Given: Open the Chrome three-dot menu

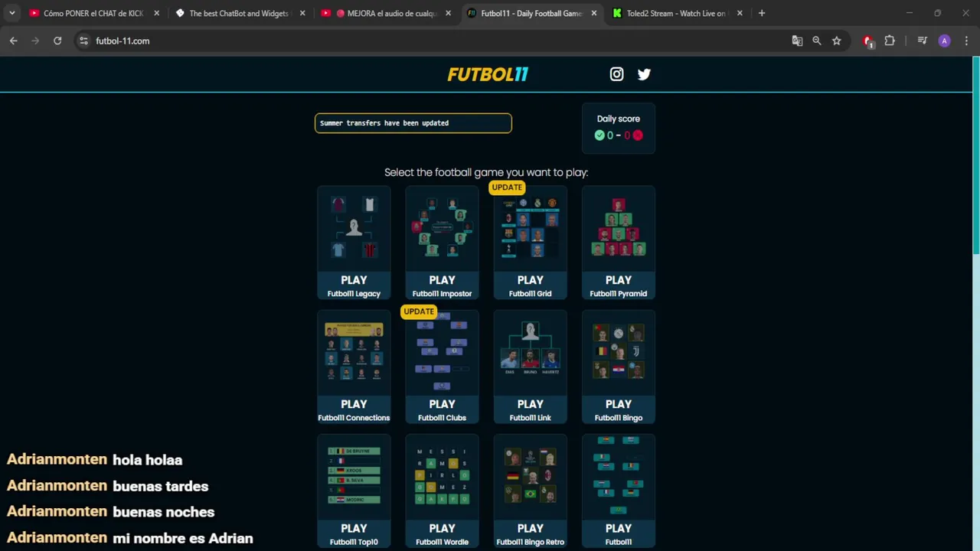Looking at the screenshot, I should tap(965, 41).
